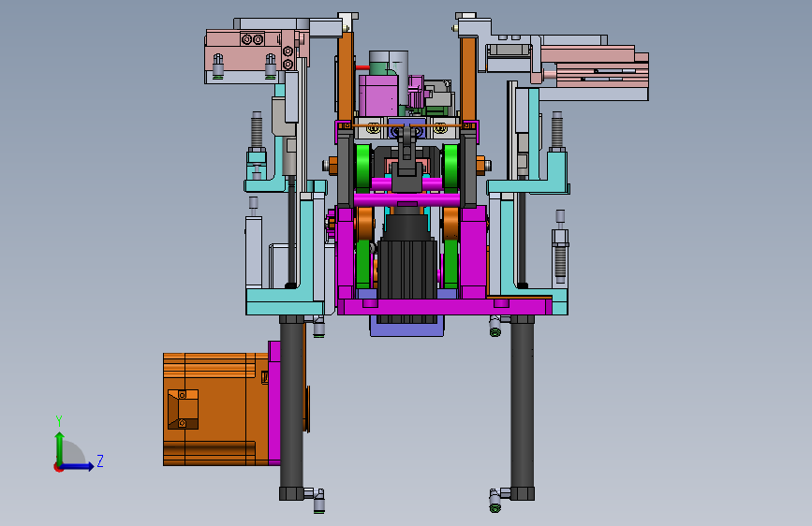
Task: Pick the fitting at bottom of left rod
Action: click(x=316, y=500)
